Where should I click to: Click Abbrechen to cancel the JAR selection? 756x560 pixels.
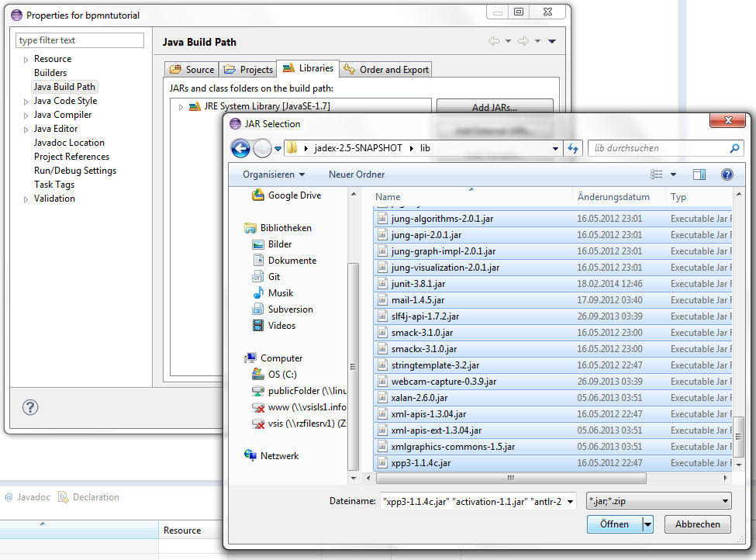tap(696, 524)
